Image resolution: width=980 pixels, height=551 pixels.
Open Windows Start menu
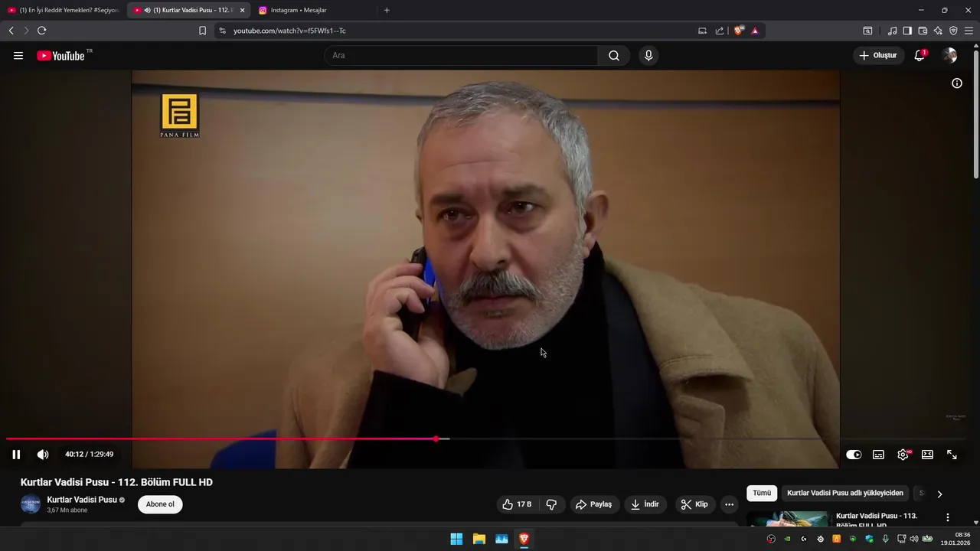click(x=456, y=539)
